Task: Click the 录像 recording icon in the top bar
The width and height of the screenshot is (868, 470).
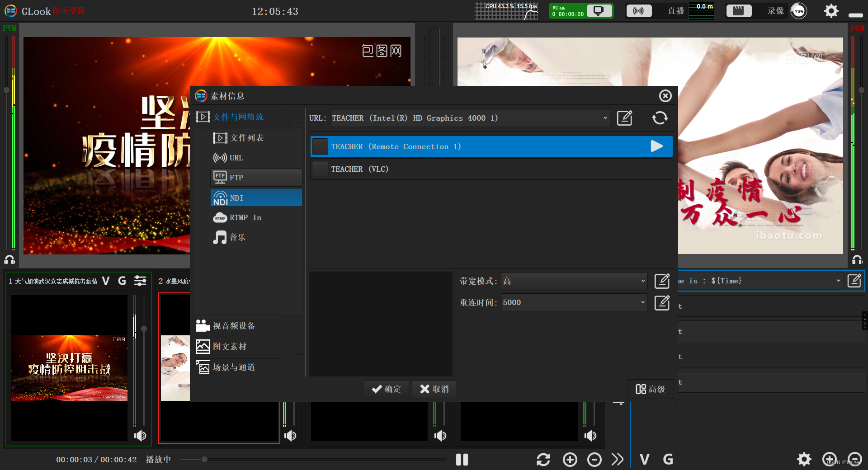Action: 739,9
